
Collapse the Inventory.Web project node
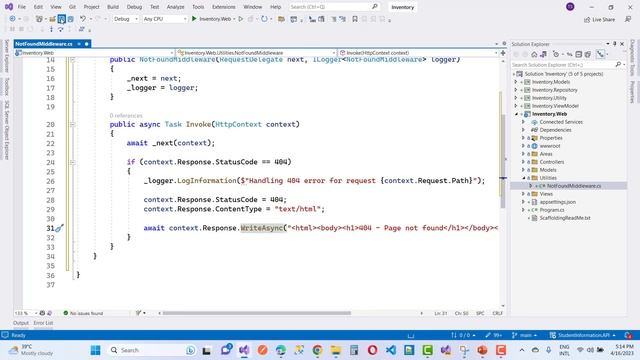[516, 114]
